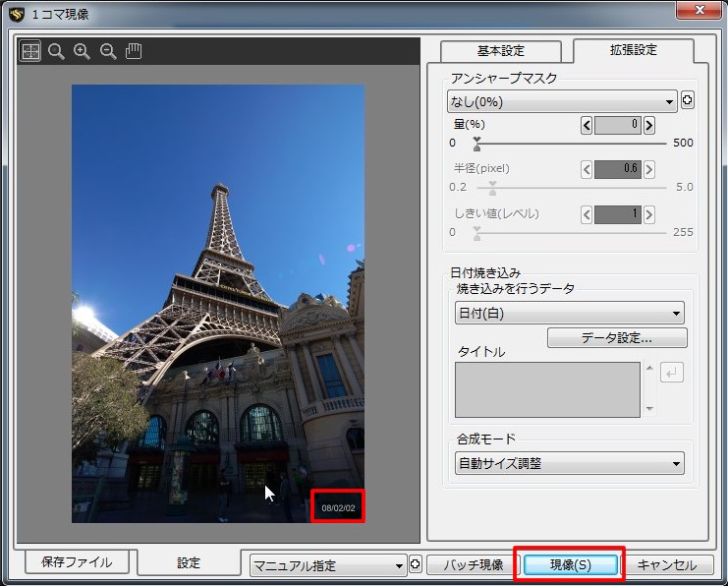Click the zoom out magnifier icon
728x586 pixels.
(x=108, y=51)
